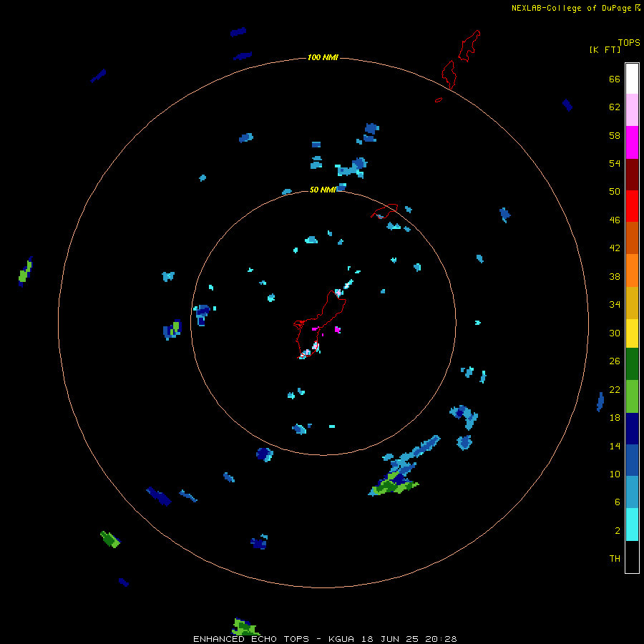The height and width of the screenshot is (644, 644).
Task: Click the '30' legend value
Action: [615, 333]
